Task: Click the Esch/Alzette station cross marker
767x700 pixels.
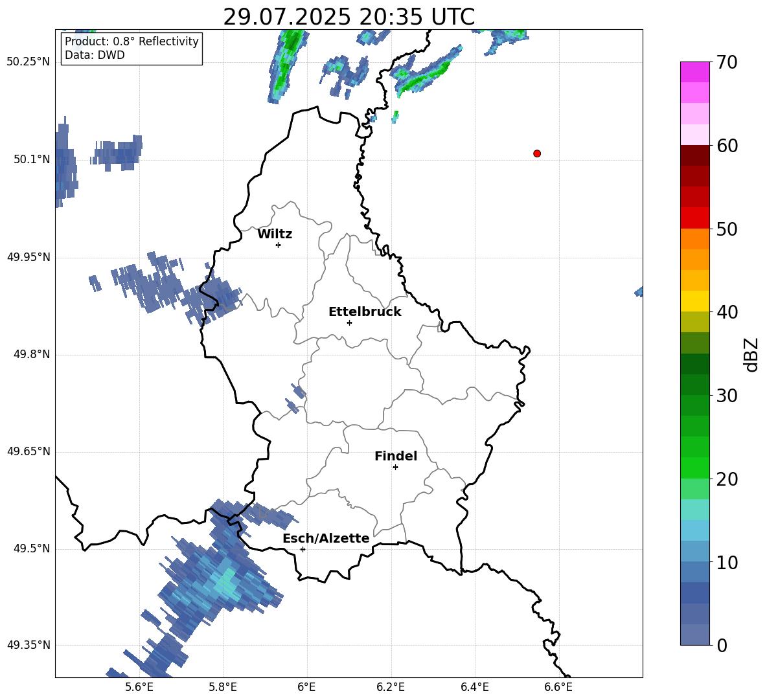Action: tap(303, 549)
